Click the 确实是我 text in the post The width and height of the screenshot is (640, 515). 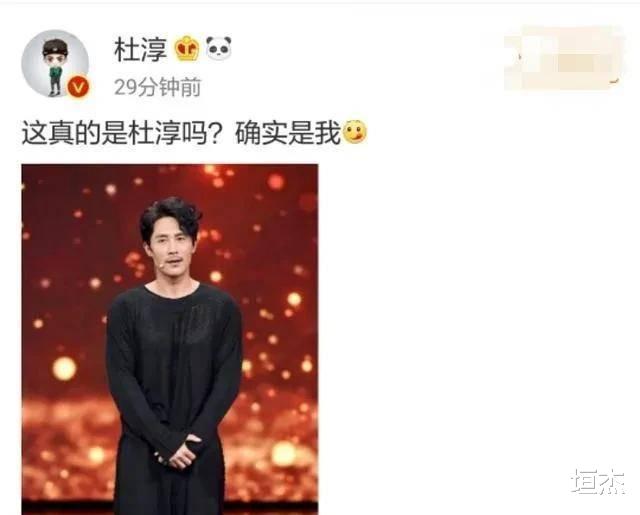pyautogui.click(x=288, y=133)
